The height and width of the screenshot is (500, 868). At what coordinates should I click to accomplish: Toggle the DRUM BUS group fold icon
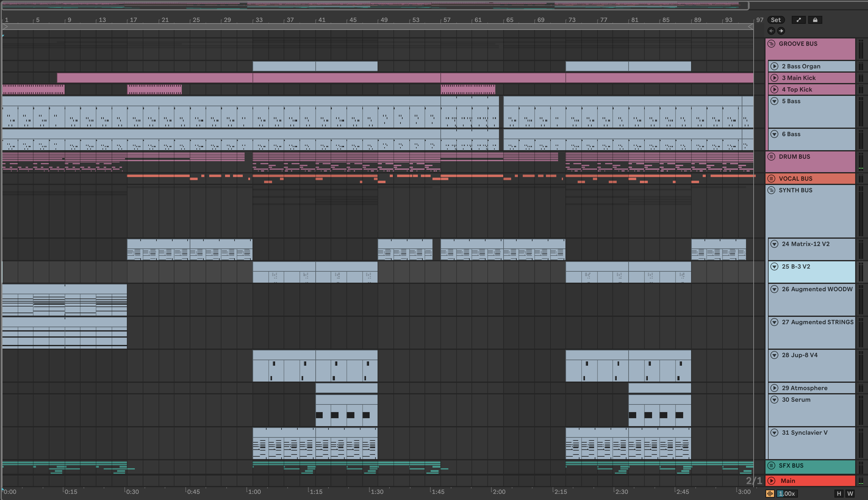pos(771,157)
